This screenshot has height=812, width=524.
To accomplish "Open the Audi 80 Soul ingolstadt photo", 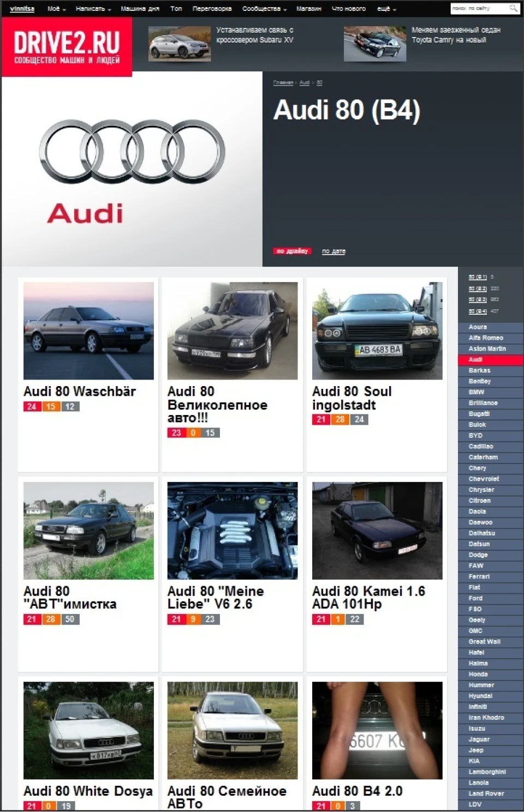I will (377, 330).
